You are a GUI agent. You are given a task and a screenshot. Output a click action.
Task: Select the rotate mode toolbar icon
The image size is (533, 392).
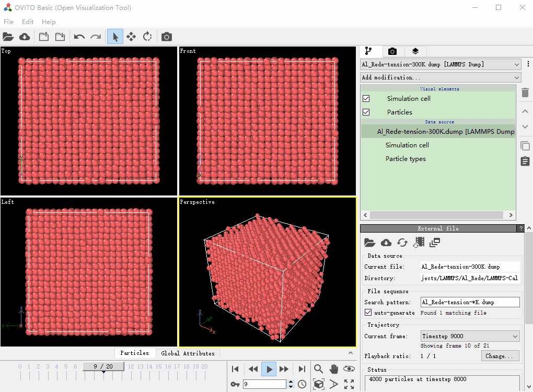[x=147, y=37]
